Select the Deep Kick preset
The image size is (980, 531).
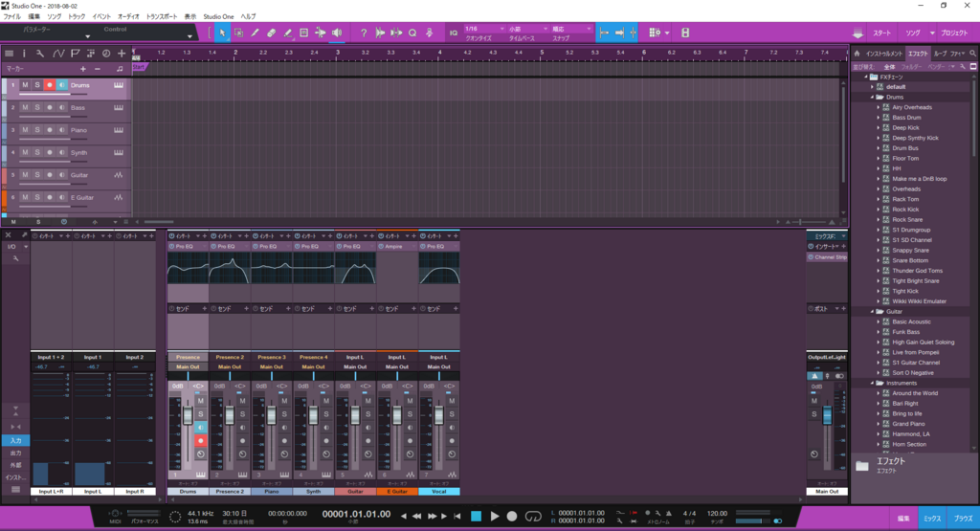pos(905,128)
